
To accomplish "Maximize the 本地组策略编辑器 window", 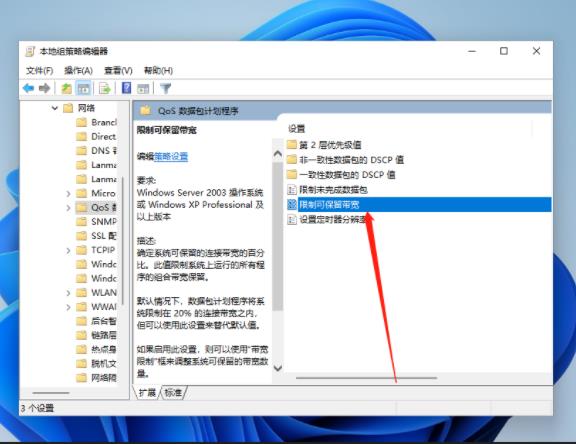I will pyautogui.click(x=504, y=51).
